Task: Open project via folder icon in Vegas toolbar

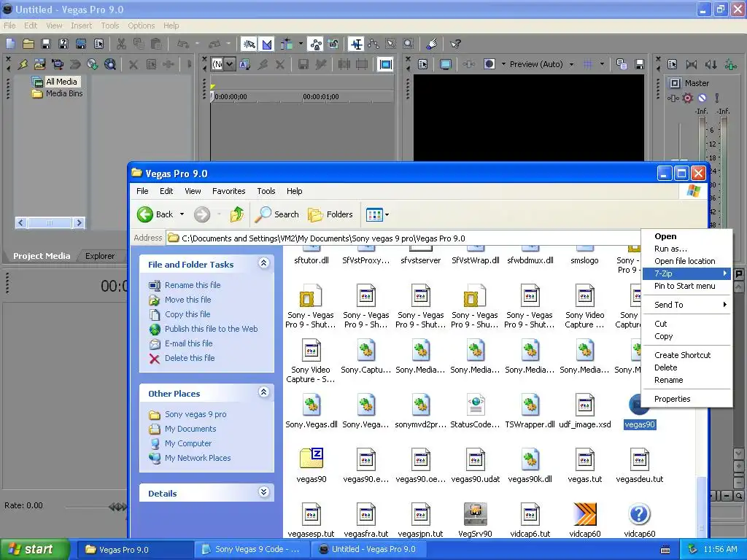Action: [x=28, y=44]
